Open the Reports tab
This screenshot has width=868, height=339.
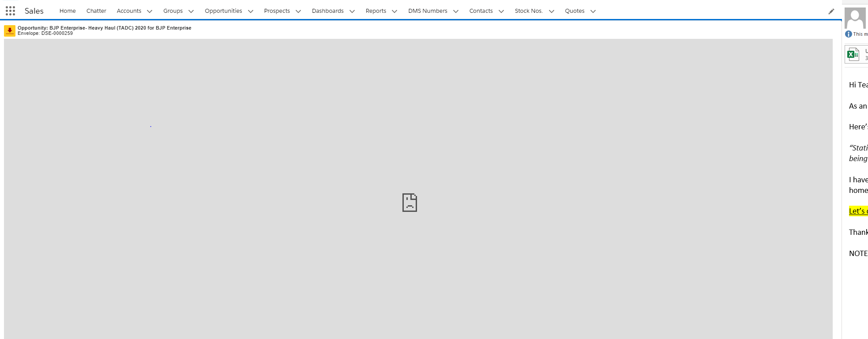coord(376,11)
